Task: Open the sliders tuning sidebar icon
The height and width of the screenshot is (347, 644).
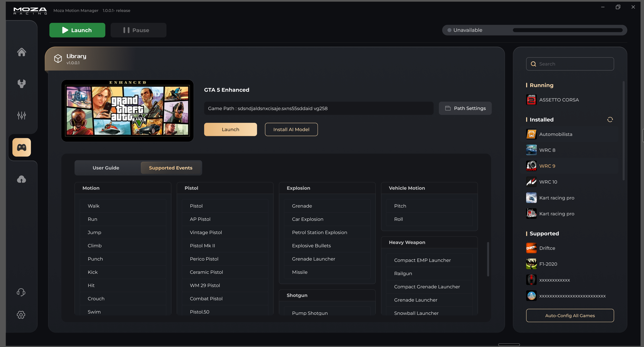Action: pos(22,116)
